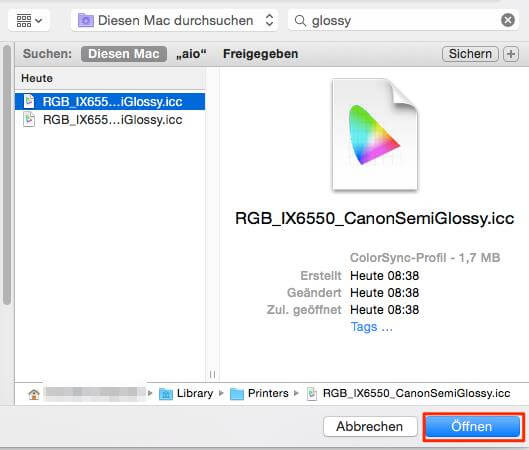Click the magnifying glass search icon
529x450 pixels.
pyautogui.click(x=300, y=21)
